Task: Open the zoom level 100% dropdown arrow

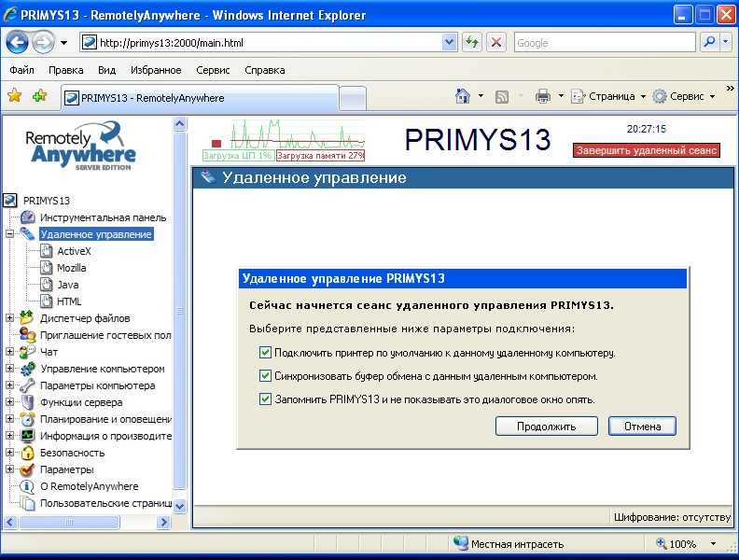Action: (x=713, y=544)
